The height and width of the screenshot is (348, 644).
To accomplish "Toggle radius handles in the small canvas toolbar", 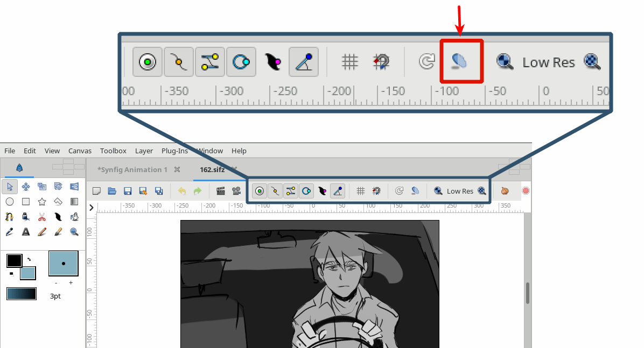I will 306,191.
